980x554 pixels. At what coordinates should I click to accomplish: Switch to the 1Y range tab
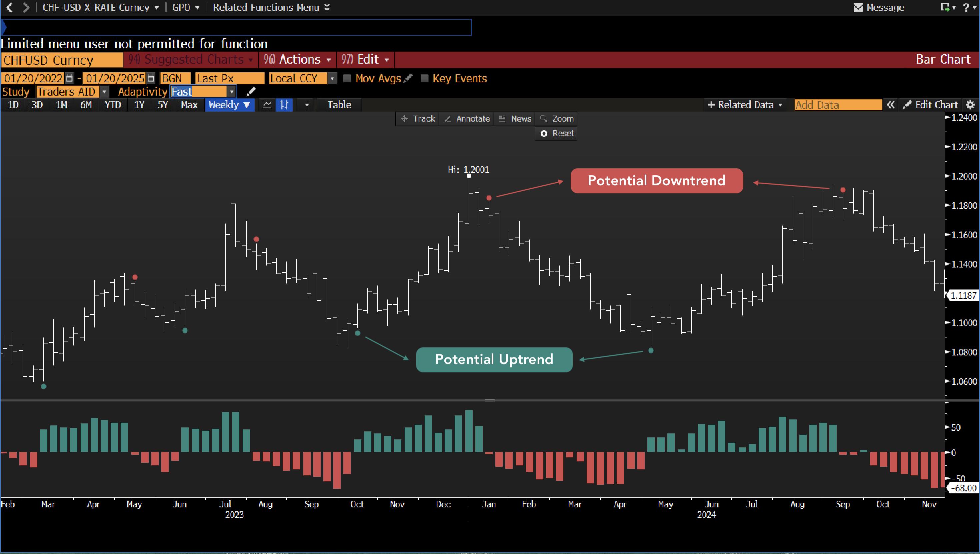coord(139,105)
